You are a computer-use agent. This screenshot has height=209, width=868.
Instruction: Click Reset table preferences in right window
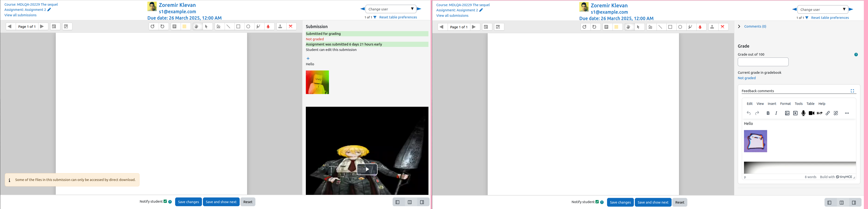(x=830, y=18)
